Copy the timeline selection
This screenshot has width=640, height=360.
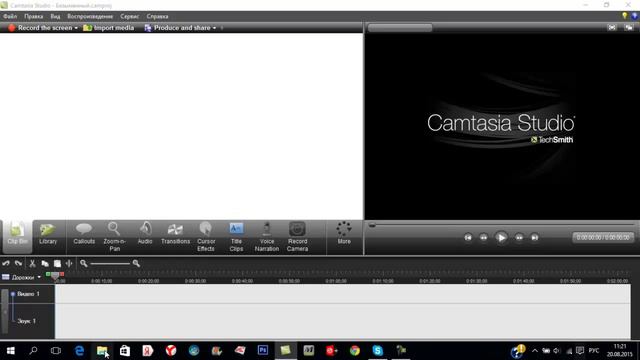coord(45,264)
